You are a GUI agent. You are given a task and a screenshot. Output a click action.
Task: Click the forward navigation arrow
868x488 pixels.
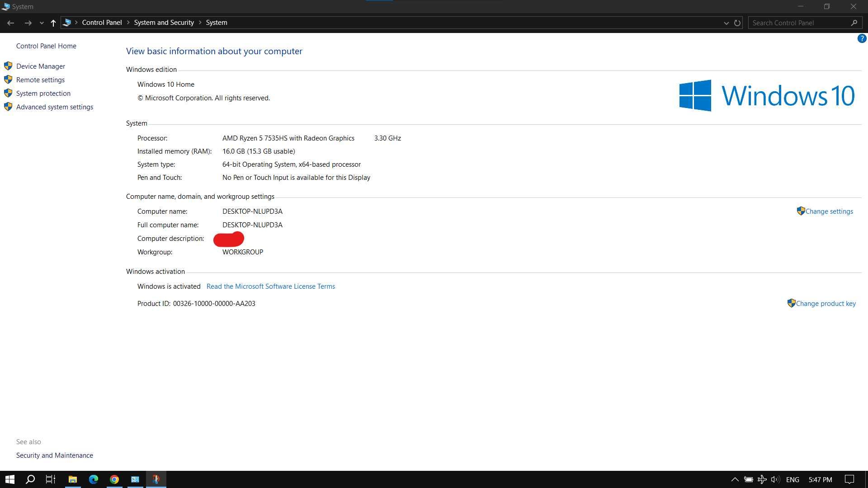pyautogui.click(x=28, y=23)
